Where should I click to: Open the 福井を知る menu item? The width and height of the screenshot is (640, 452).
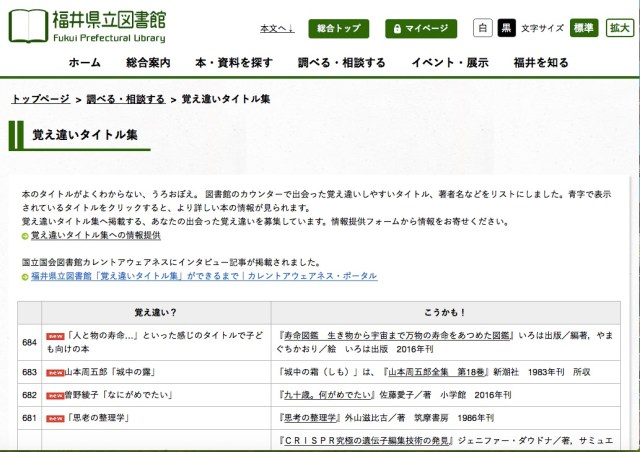[x=544, y=63]
